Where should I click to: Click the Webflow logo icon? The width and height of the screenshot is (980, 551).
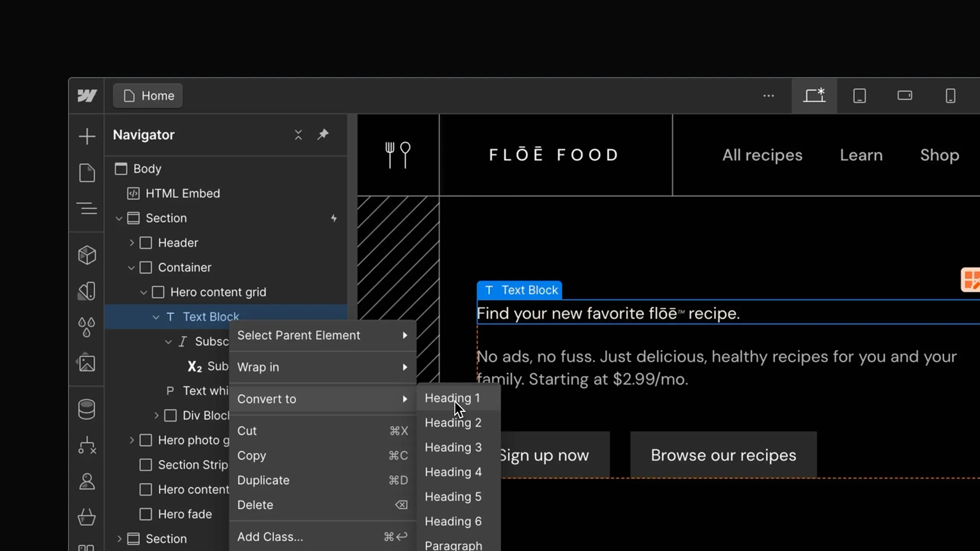(x=87, y=96)
